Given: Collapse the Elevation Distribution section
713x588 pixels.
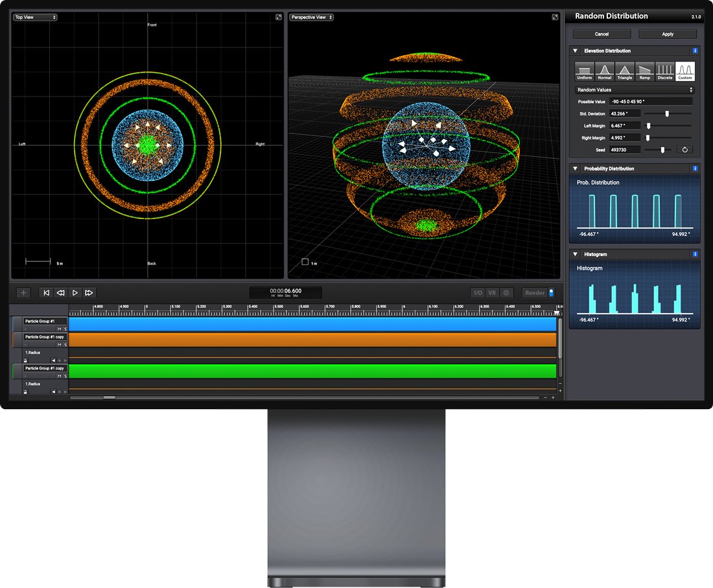Looking at the screenshot, I should 575,51.
